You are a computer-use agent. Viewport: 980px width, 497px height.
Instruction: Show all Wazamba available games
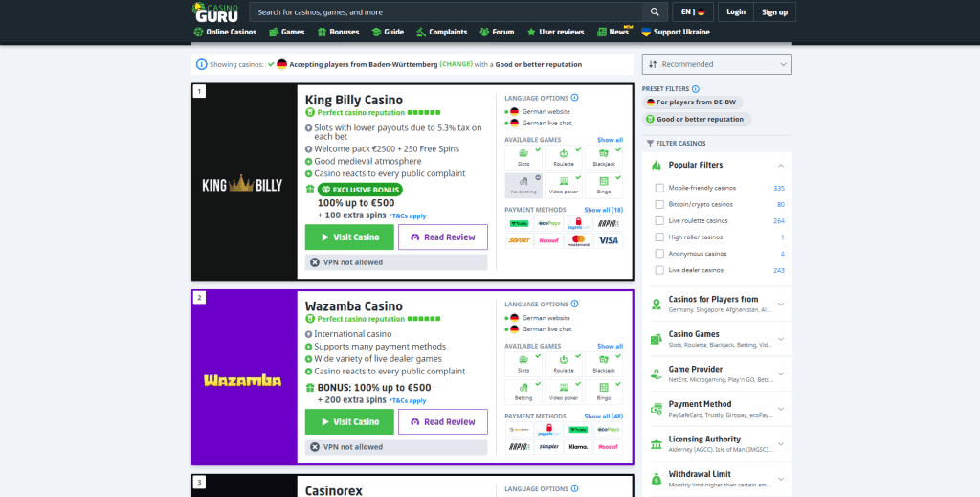click(610, 347)
